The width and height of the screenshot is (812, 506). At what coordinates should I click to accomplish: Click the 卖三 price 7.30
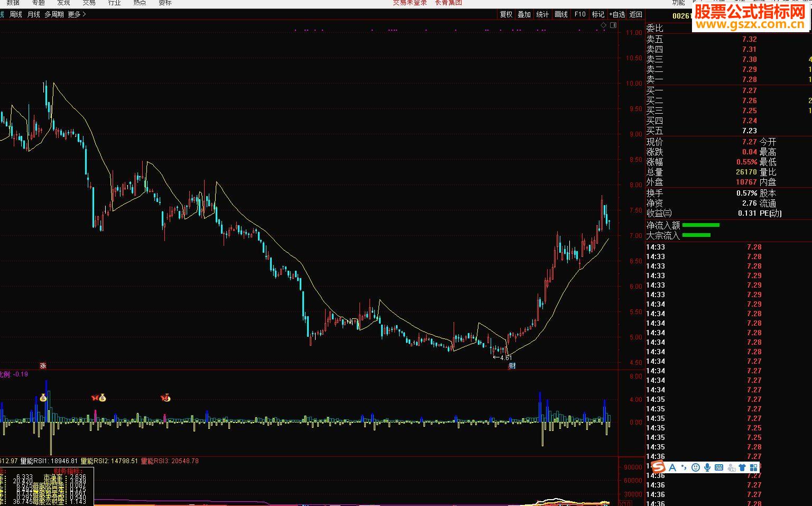pos(749,59)
